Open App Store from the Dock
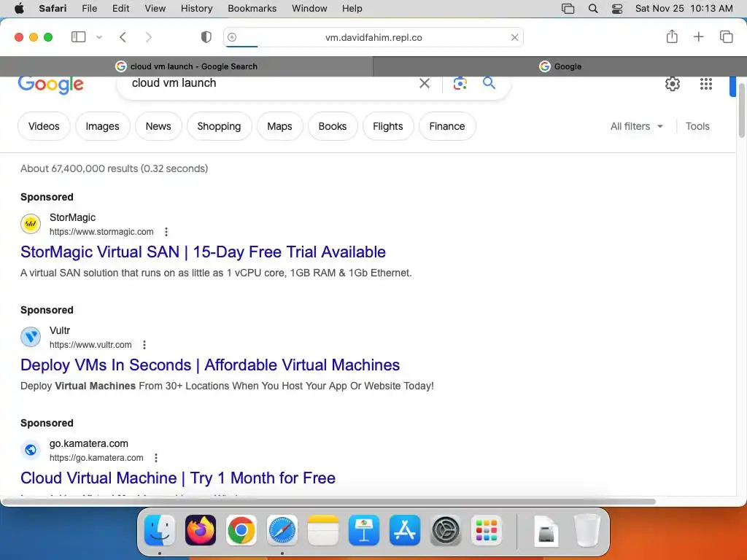This screenshot has height=560, width=747. [405, 530]
